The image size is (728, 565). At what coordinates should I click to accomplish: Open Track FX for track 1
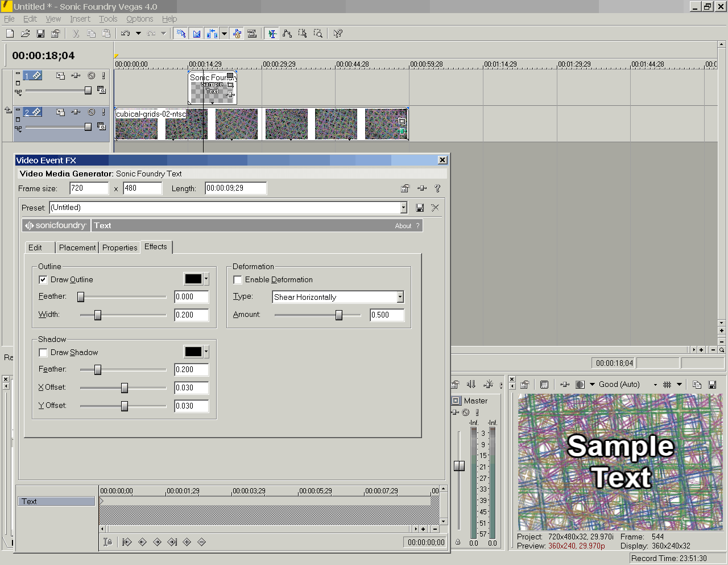[76, 76]
